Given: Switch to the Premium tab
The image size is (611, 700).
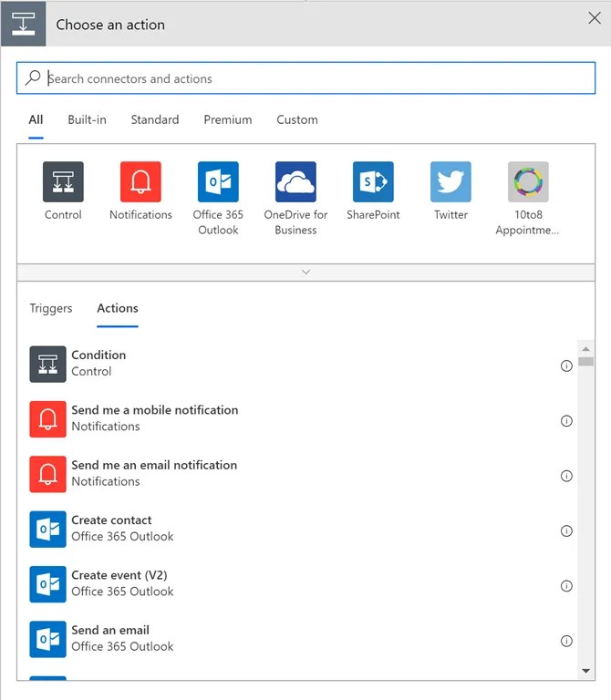Looking at the screenshot, I should (228, 119).
